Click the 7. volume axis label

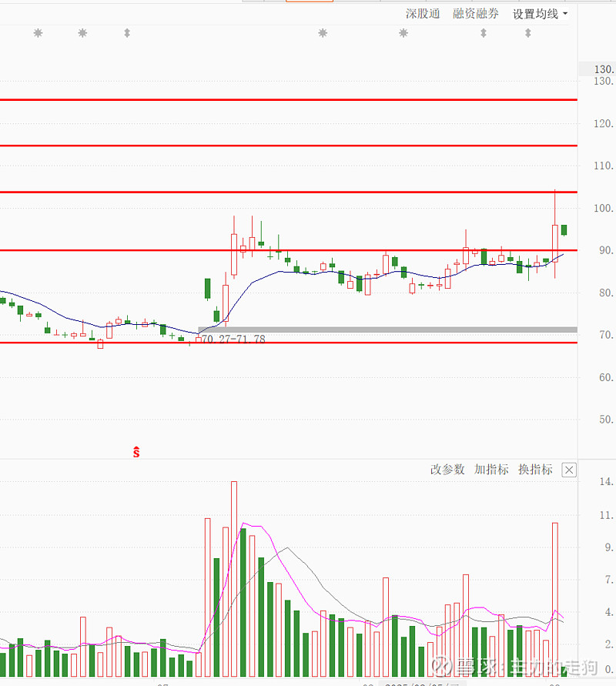point(609,580)
